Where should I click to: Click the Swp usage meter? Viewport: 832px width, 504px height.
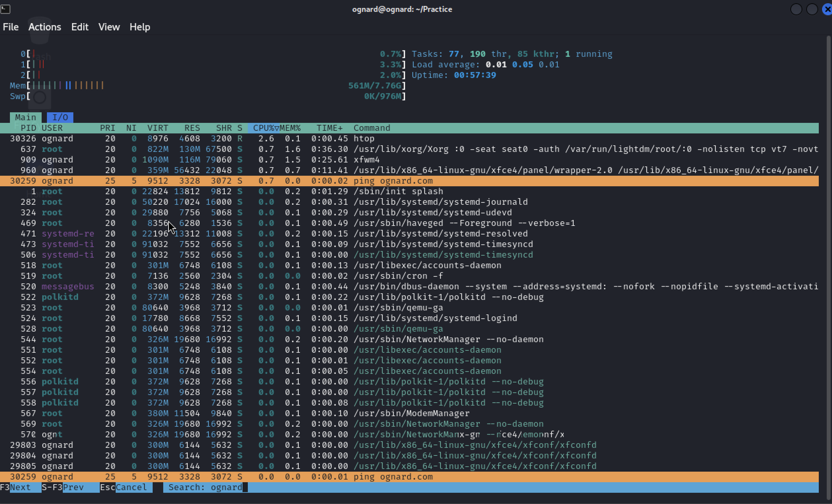click(208, 96)
